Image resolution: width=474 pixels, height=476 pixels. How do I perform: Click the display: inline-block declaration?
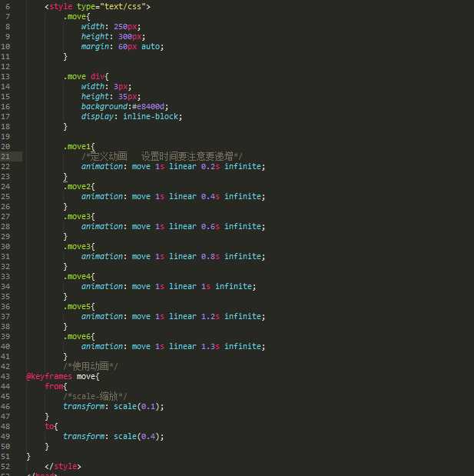click(131, 117)
